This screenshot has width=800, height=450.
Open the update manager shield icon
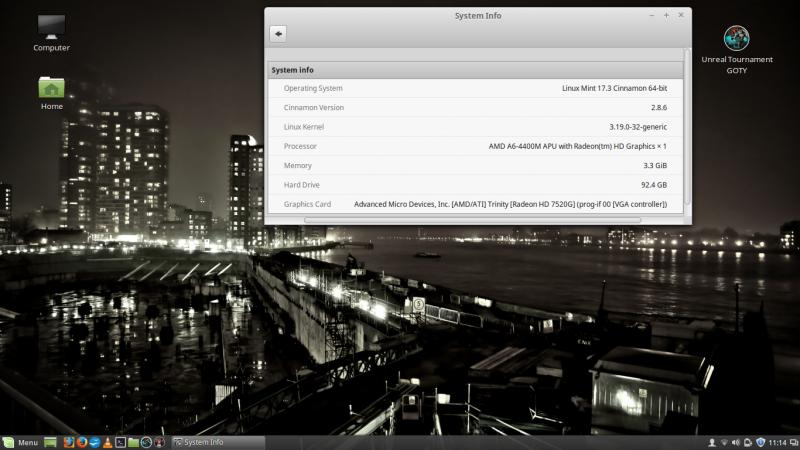[761, 442]
